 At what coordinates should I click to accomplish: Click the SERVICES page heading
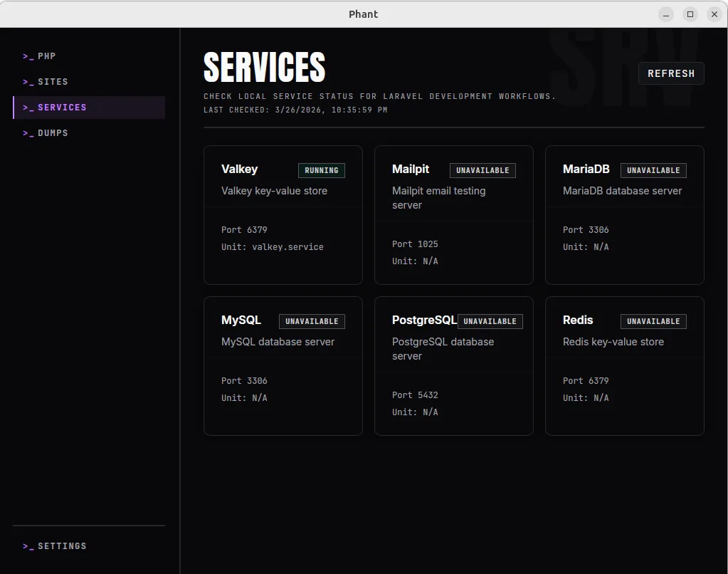pos(264,67)
